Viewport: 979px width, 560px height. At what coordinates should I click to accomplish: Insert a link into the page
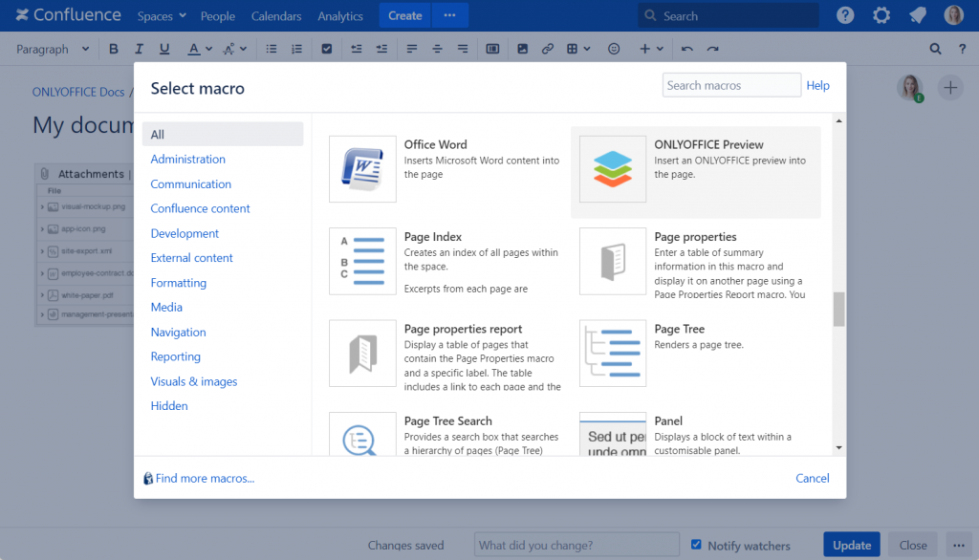[x=547, y=48]
